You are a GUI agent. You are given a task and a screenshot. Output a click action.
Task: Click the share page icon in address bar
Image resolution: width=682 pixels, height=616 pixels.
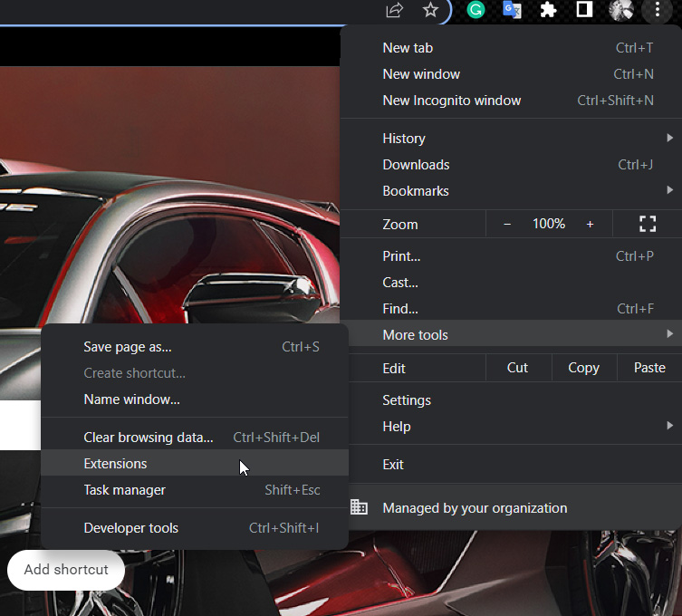coord(395,10)
